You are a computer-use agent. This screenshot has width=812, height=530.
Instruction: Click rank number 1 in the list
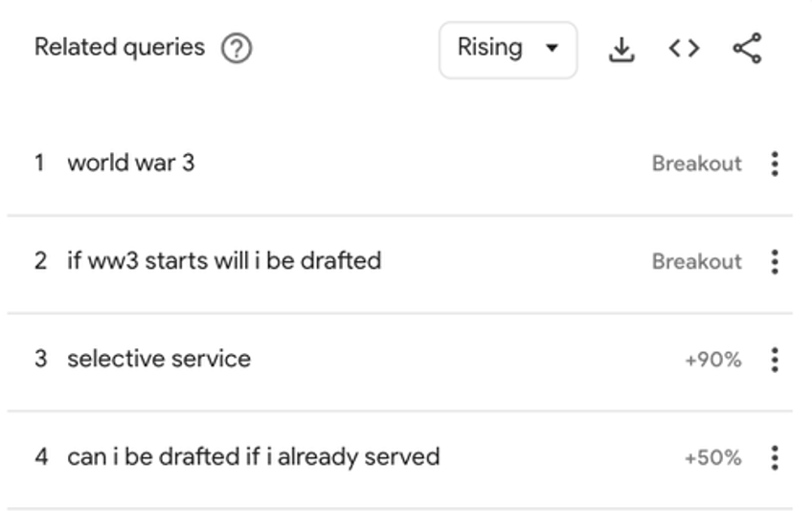[39, 163]
